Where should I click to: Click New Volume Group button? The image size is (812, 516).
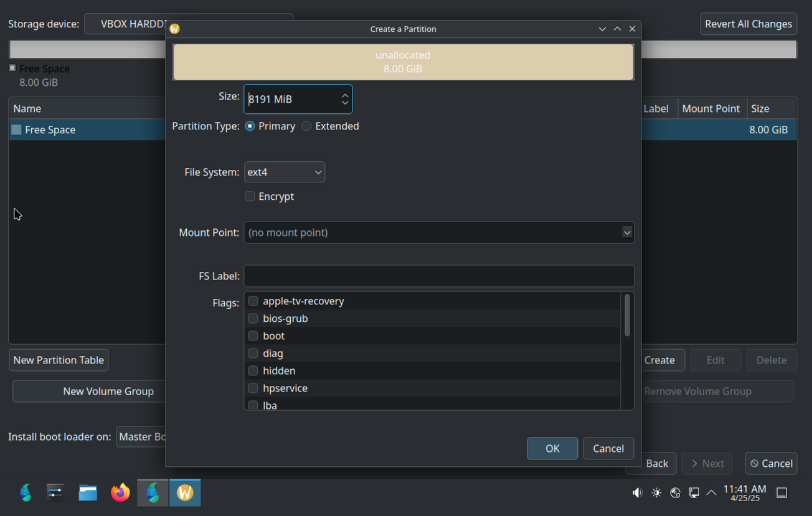point(90,391)
